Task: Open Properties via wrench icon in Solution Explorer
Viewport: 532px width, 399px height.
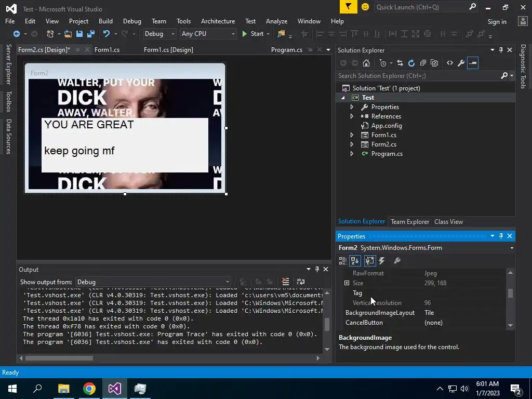Action: 461,63
